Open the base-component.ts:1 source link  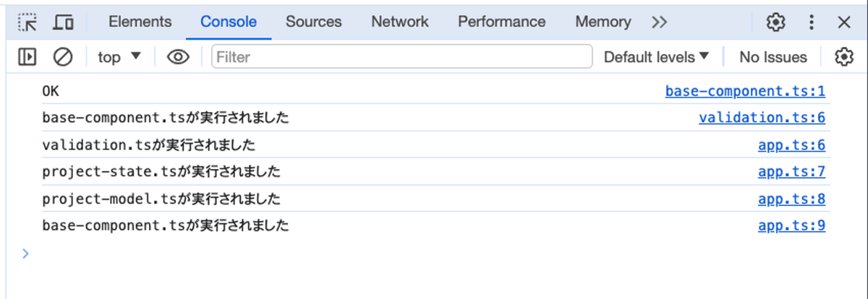(745, 92)
